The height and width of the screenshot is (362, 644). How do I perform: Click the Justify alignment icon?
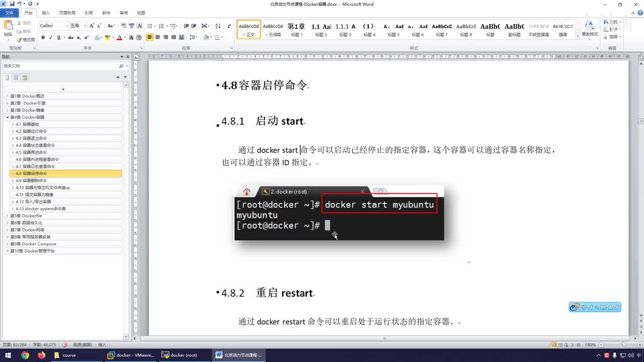tap(174, 38)
